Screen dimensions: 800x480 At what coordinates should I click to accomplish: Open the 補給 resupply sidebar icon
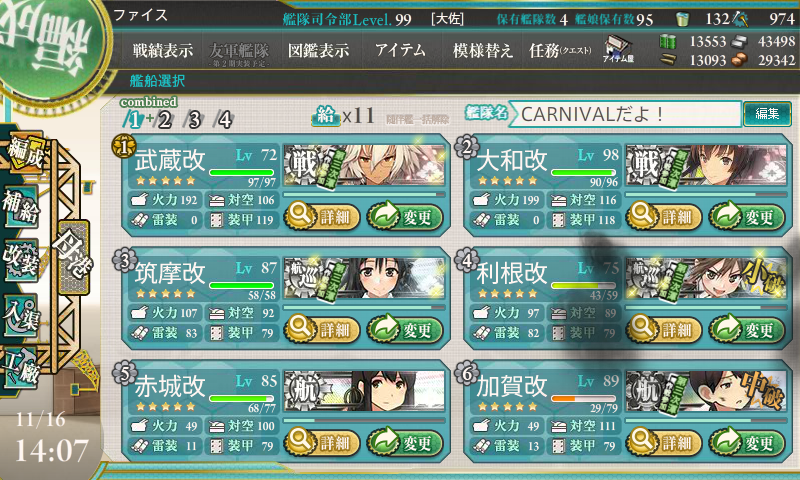pyautogui.click(x=21, y=208)
